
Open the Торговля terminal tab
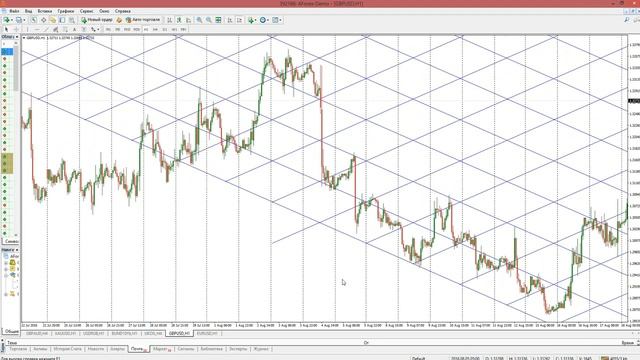(x=18, y=349)
